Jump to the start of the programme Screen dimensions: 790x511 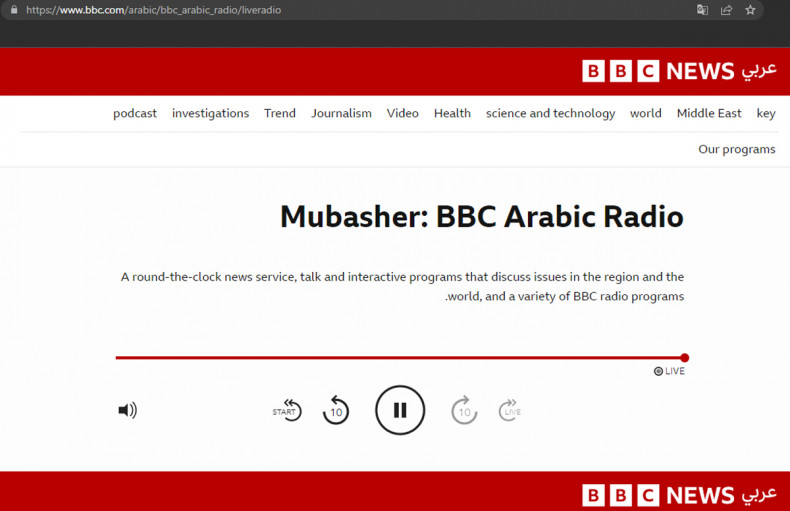288,410
